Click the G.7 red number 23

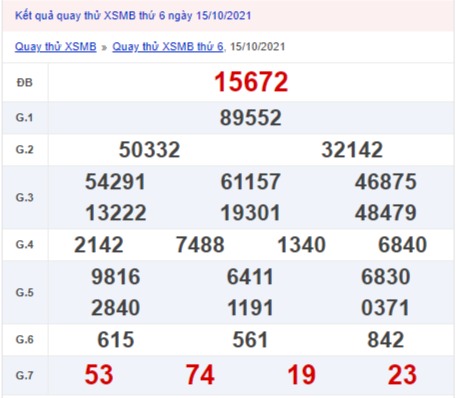[402, 375]
